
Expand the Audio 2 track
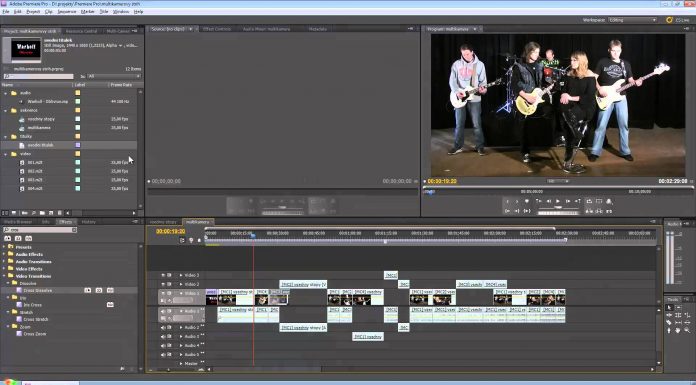point(181,327)
